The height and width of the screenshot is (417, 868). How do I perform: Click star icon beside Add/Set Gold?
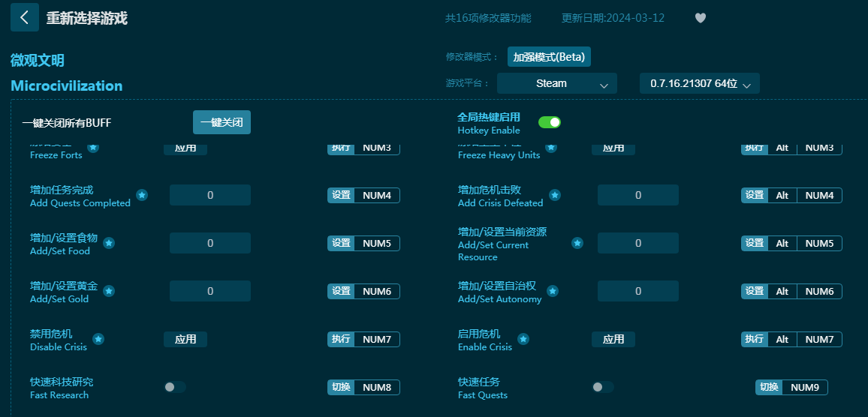point(109,292)
